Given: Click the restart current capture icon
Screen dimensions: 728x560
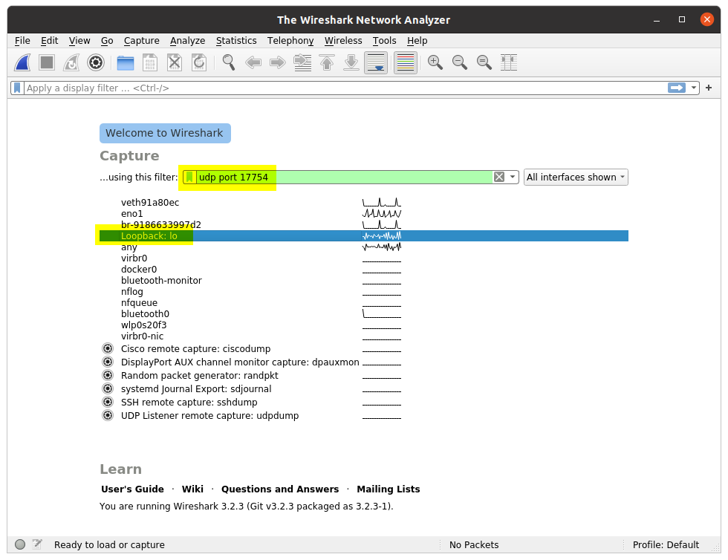Looking at the screenshot, I should 71,62.
